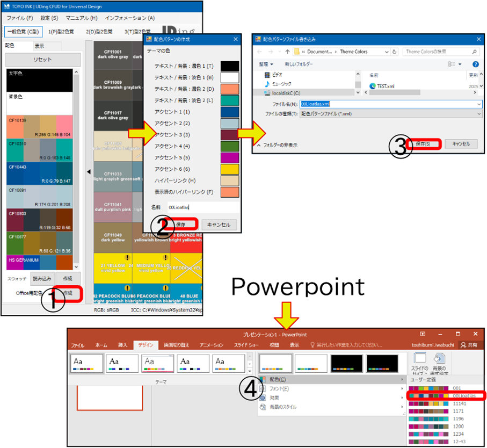The width and height of the screenshot is (487, 448).
Task: Collapse folders with フォルダーの非表示
Action: pos(278,144)
